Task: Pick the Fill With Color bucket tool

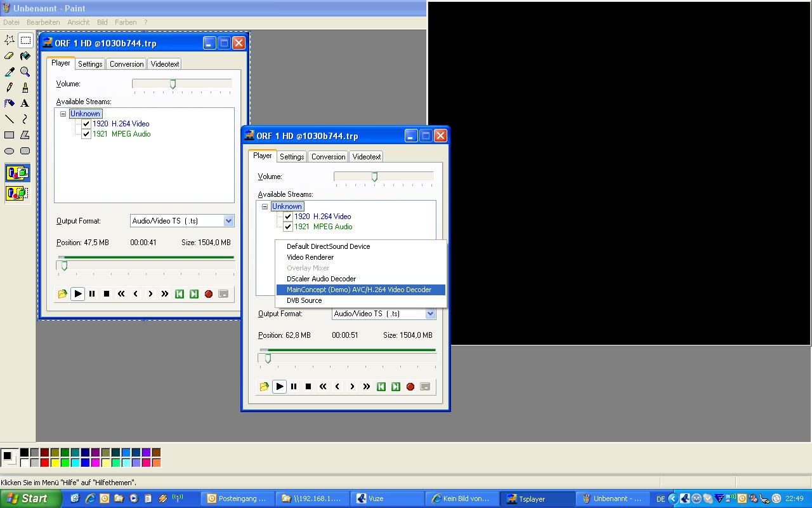Action: click(x=25, y=56)
